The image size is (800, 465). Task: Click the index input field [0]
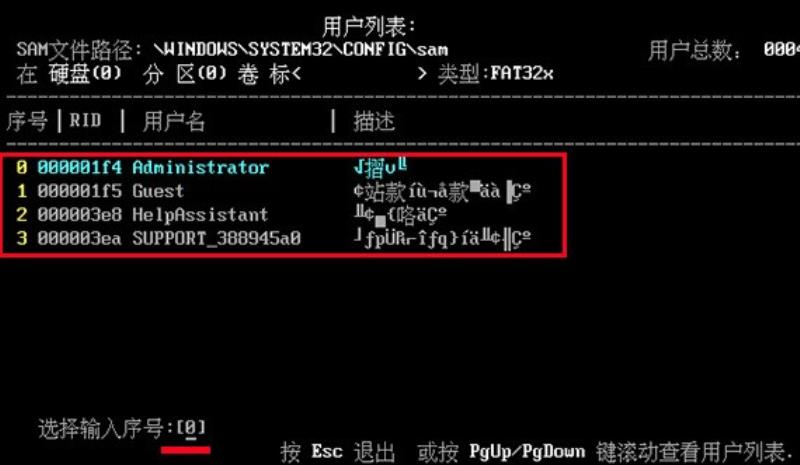point(191,428)
